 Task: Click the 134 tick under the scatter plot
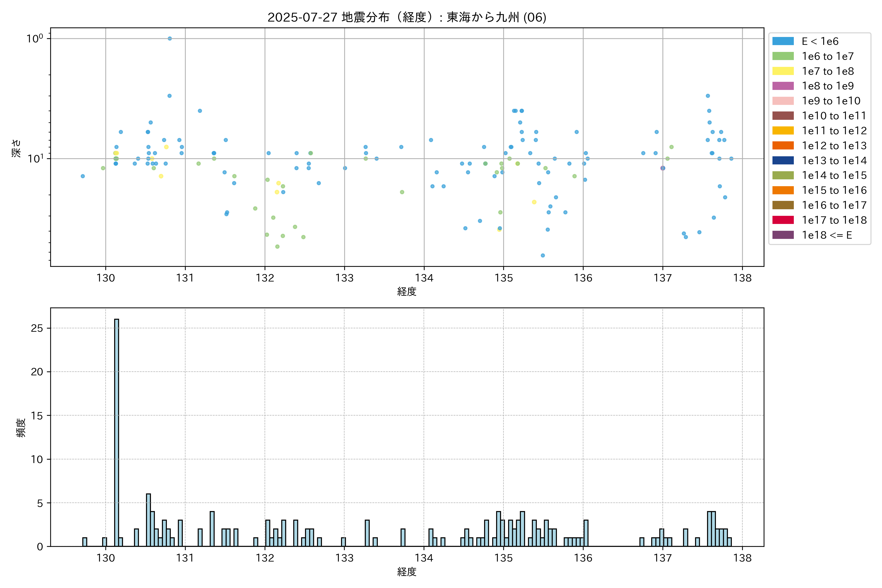[424, 278]
